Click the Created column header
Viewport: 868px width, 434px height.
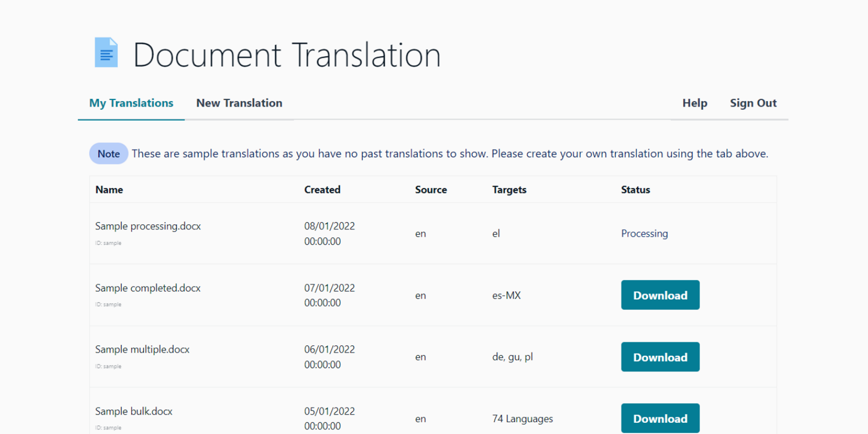322,190
